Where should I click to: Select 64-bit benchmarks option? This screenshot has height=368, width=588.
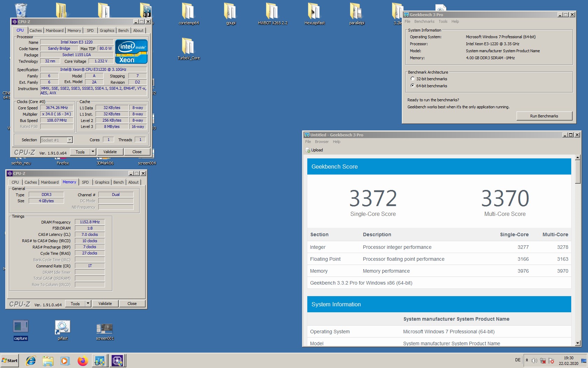(x=413, y=86)
